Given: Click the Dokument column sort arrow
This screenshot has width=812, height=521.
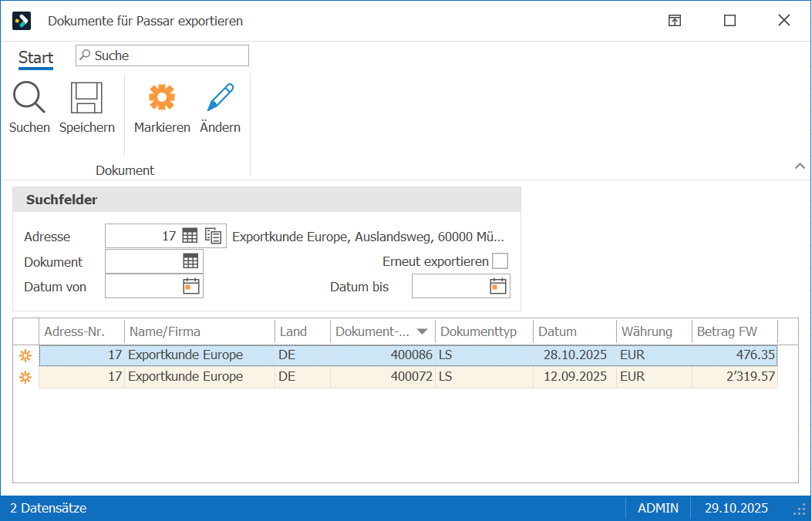Looking at the screenshot, I should pyautogui.click(x=422, y=331).
